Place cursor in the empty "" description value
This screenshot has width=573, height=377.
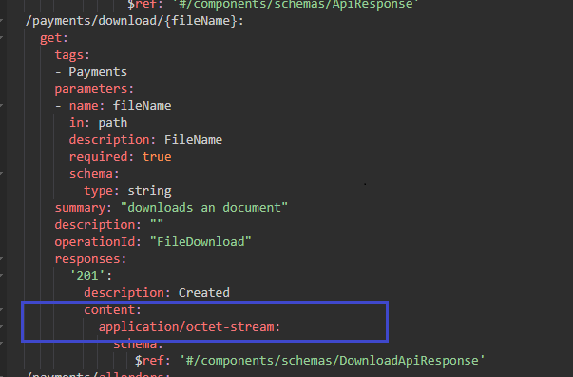(156, 222)
